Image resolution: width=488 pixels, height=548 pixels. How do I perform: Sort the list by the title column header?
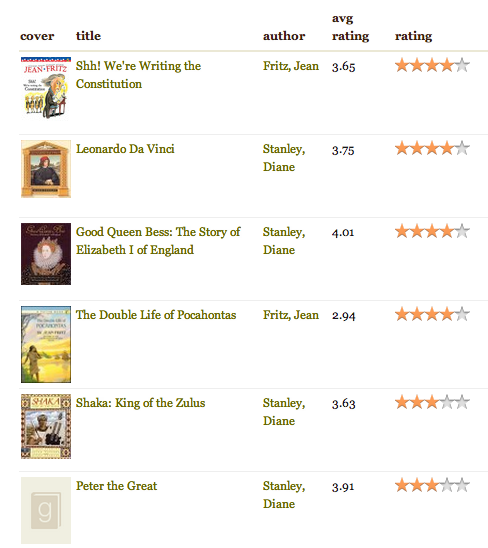88,36
